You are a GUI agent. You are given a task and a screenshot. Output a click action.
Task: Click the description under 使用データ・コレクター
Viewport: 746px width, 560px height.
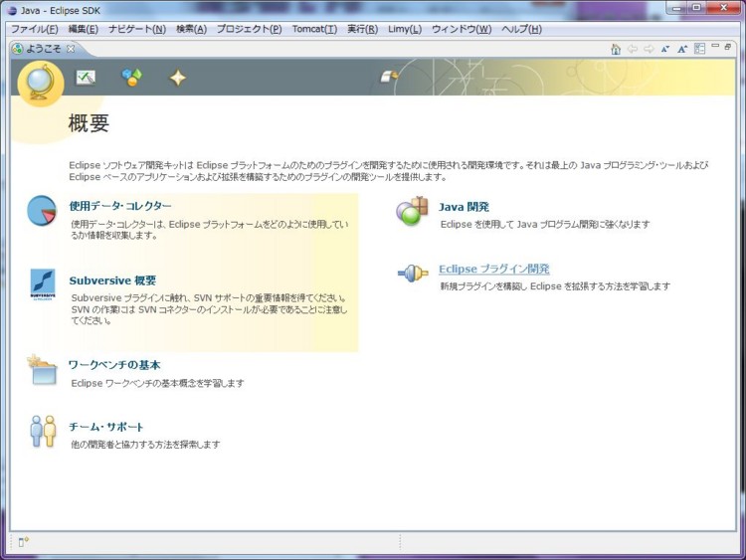[x=210, y=230]
